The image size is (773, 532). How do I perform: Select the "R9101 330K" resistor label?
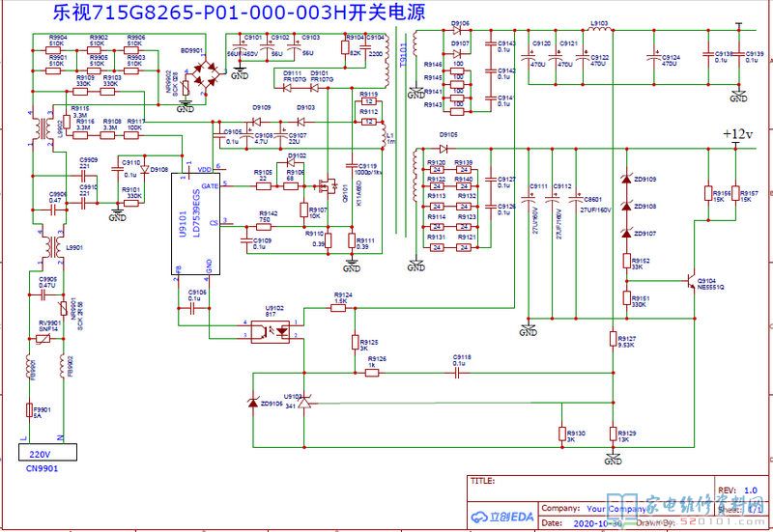coord(132,192)
